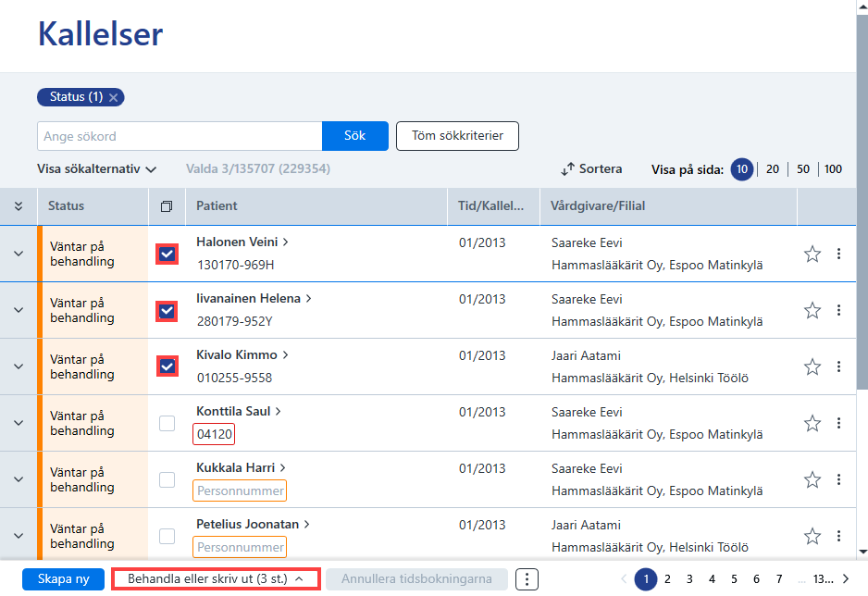Image resolution: width=868 pixels, height=596 pixels.
Task: Click the Sök search button
Action: coord(354,136)
